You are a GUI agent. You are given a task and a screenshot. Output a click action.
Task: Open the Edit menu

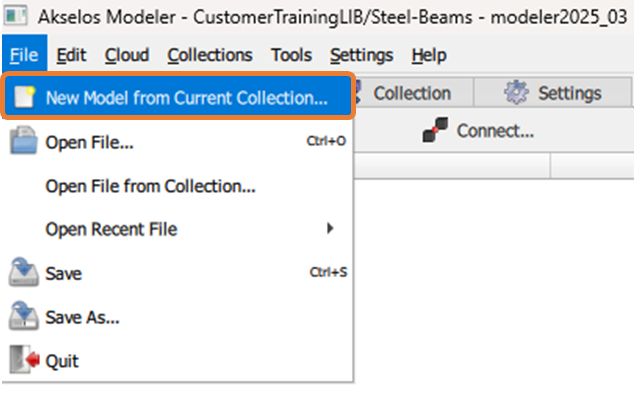point(71,55)
